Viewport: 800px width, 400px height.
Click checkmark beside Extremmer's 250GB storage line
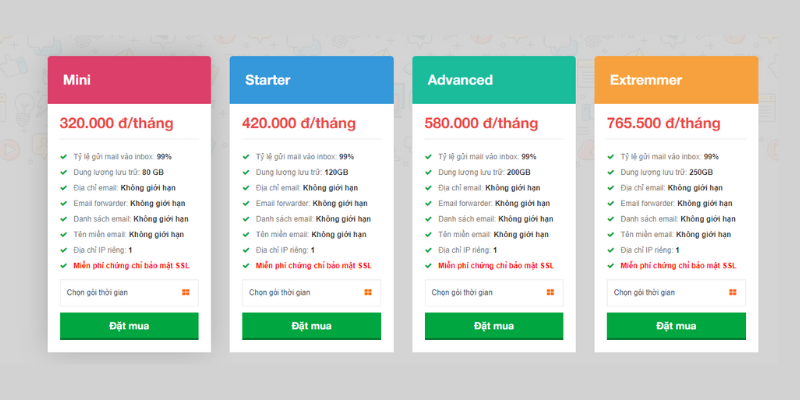click(x=611, y=172)
